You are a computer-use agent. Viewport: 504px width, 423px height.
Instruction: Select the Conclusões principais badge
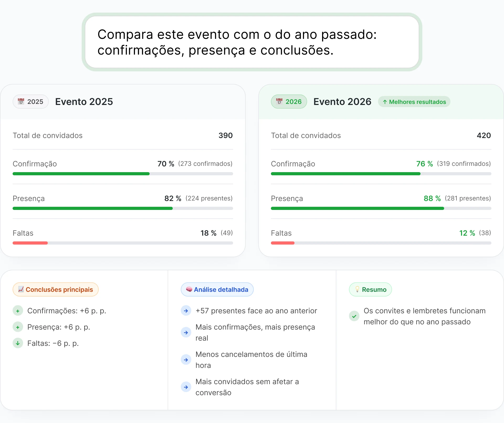pos(56,289)
